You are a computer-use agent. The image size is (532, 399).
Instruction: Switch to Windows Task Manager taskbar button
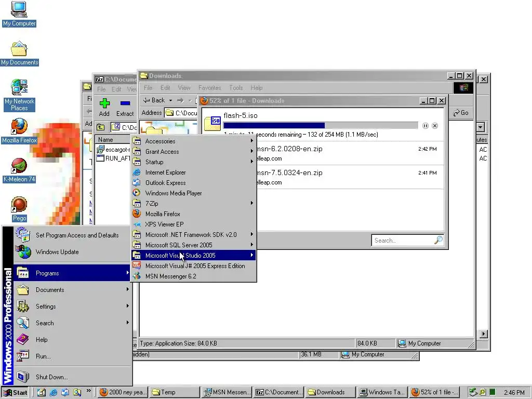click(x=382, y=392)
